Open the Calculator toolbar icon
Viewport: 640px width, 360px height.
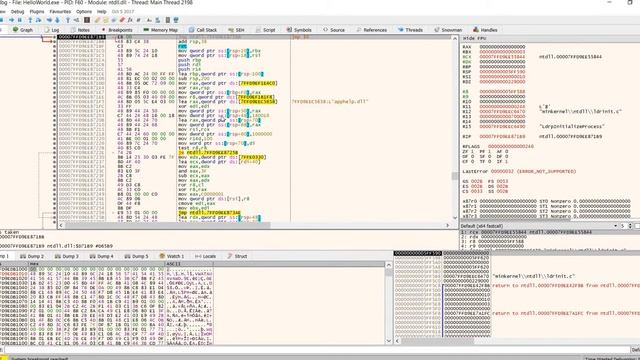tap(168, 20)
